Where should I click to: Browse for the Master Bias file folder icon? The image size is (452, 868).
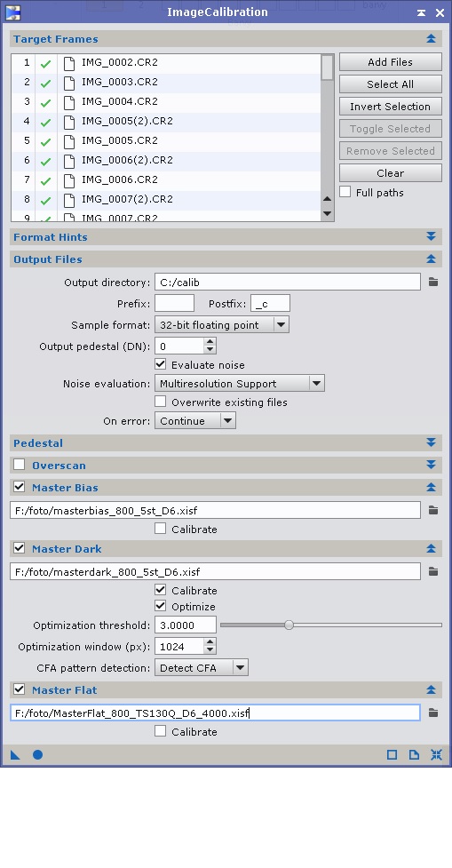(x=433, y=510)
